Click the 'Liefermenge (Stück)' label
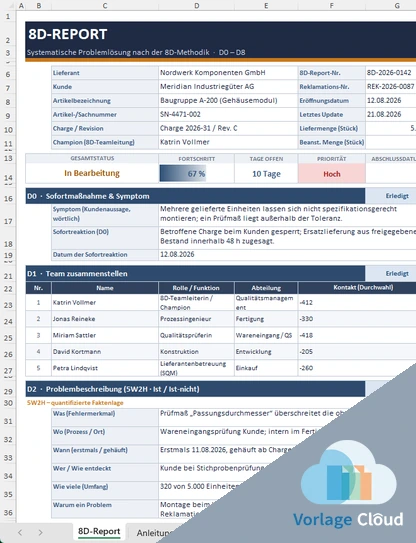The height and width of the screenshot is (543, 416). click(x=331, y=128)
